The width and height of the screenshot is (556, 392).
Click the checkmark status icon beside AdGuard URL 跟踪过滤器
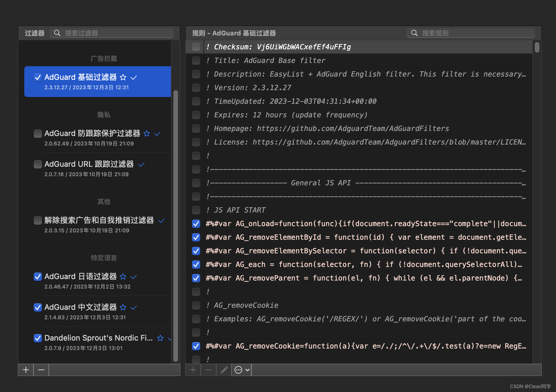(141, 164)
